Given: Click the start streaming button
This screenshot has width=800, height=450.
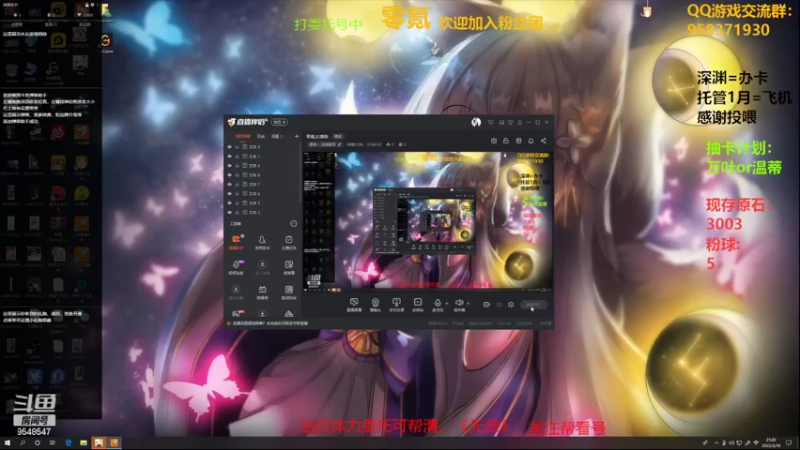Looking at the screenshot, I should [x=534, y=305].
